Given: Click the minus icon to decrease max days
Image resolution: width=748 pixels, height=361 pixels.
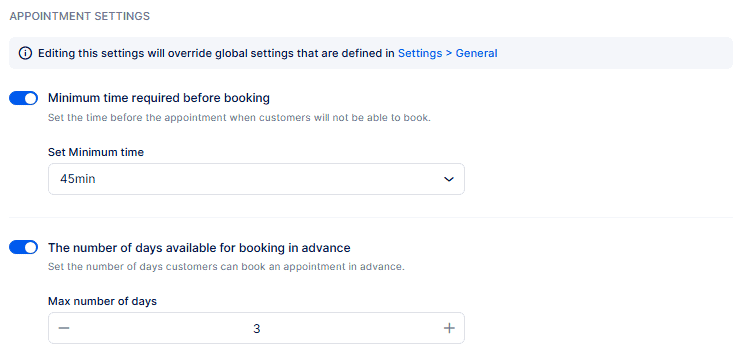Looking at the screenshot, I should pos(64,328).
